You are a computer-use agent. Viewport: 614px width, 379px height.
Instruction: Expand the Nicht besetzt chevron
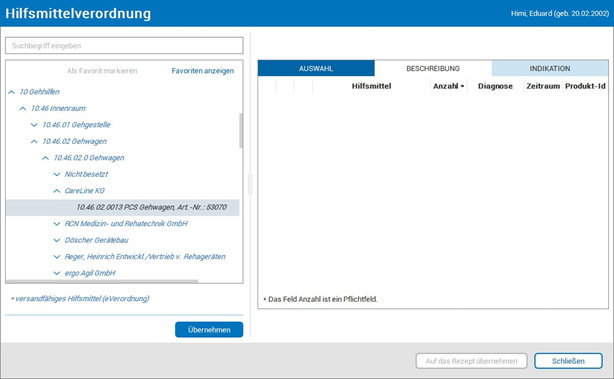[x=57, y=174]
